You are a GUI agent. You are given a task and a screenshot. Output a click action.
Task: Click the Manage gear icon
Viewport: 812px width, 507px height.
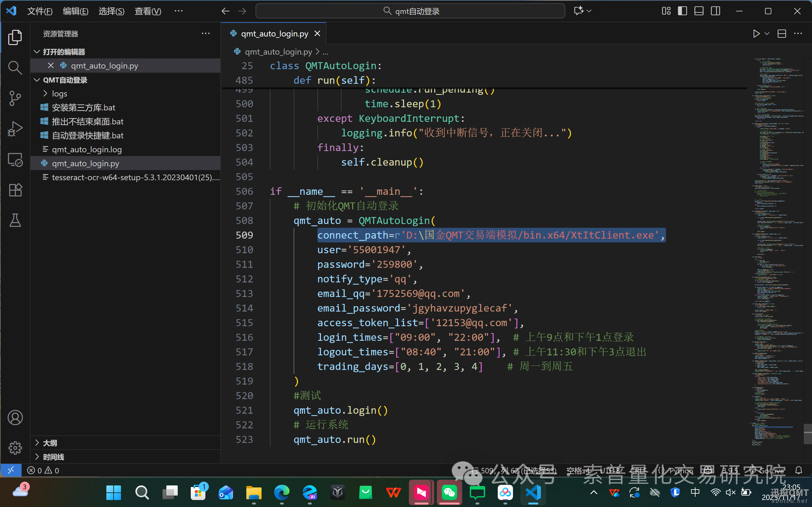coord(15,448)
